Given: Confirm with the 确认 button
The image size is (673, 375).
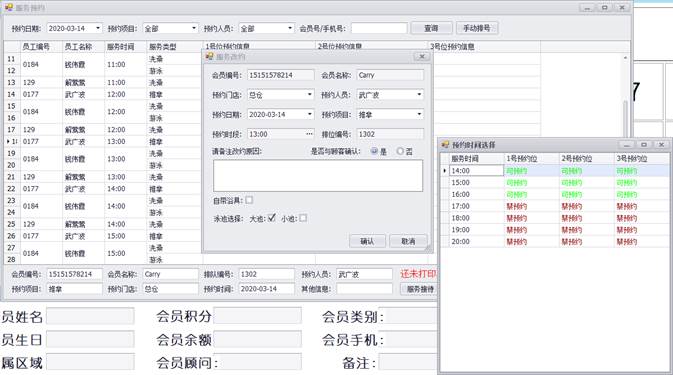Looking at the screenshot, I should coord(367,241).
